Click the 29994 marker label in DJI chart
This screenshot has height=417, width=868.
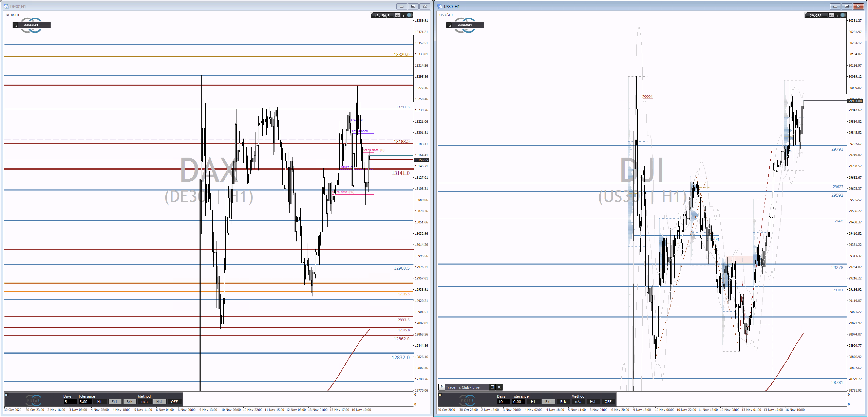tap(647, 97)
